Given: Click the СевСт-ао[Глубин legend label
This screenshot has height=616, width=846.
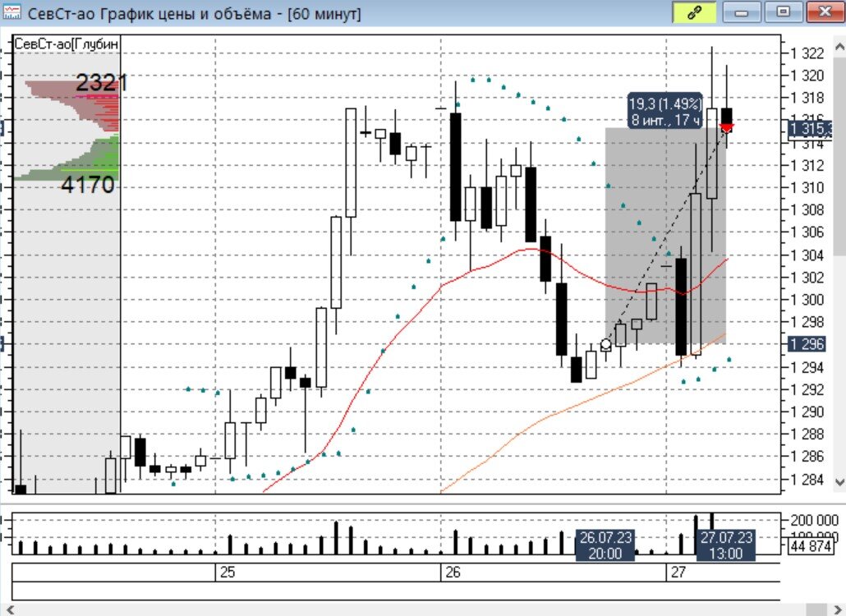Looking at the screenshot, I should tap(66, 44).
